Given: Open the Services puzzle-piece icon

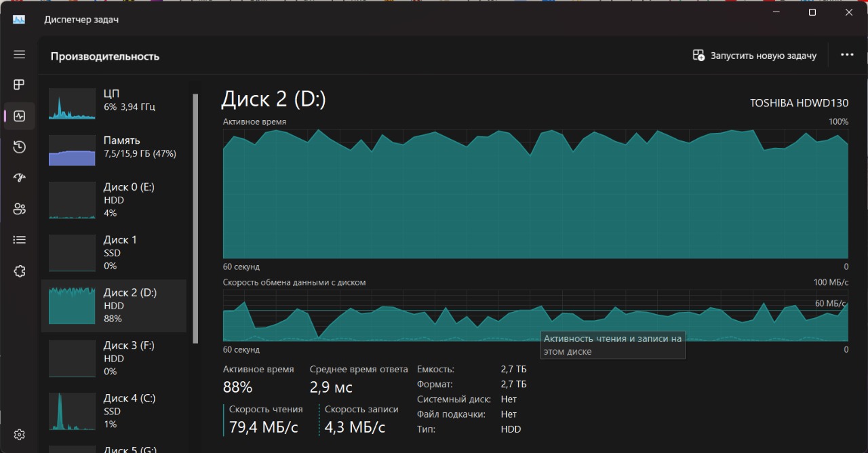Looking at the screenshot, I should tap(19, 271).
